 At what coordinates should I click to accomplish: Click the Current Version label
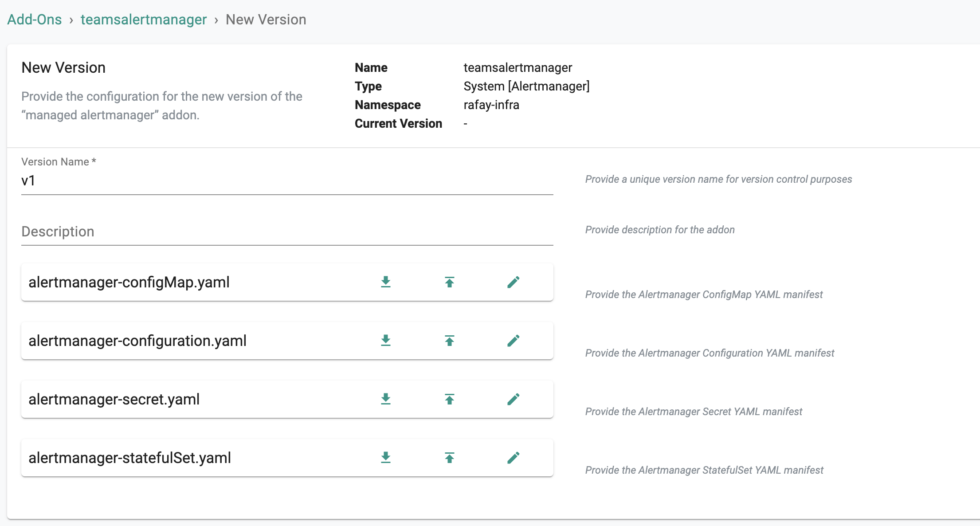[x=398, y=123]
